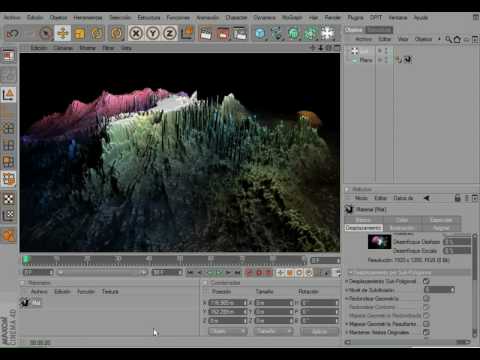Click the object manager home icon

click(457, 39)
